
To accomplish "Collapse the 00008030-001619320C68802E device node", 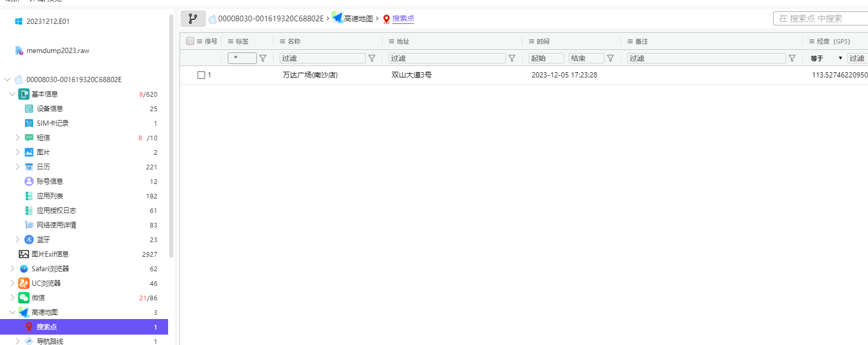I will point(7,79).
